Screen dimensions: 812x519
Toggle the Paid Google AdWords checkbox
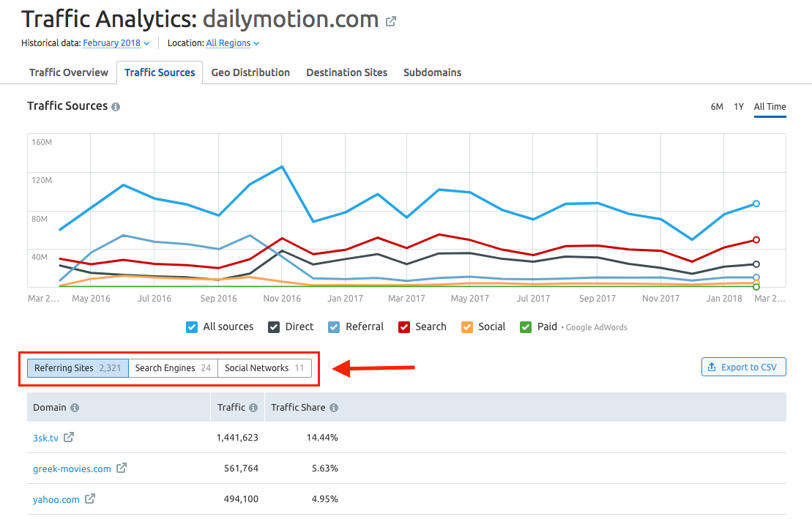(524, 326)
